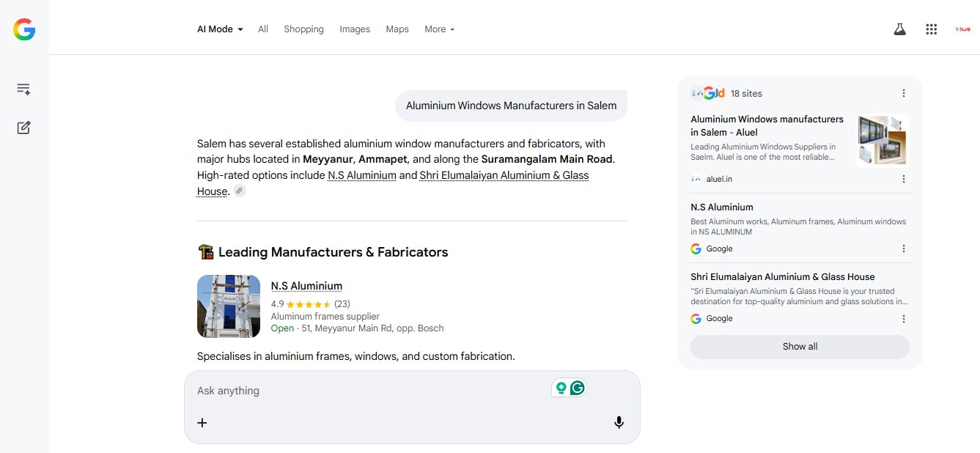Open the three-dot menu beside 18 sites
Viewport: 980px width, 453px height.
coord(904,93)
